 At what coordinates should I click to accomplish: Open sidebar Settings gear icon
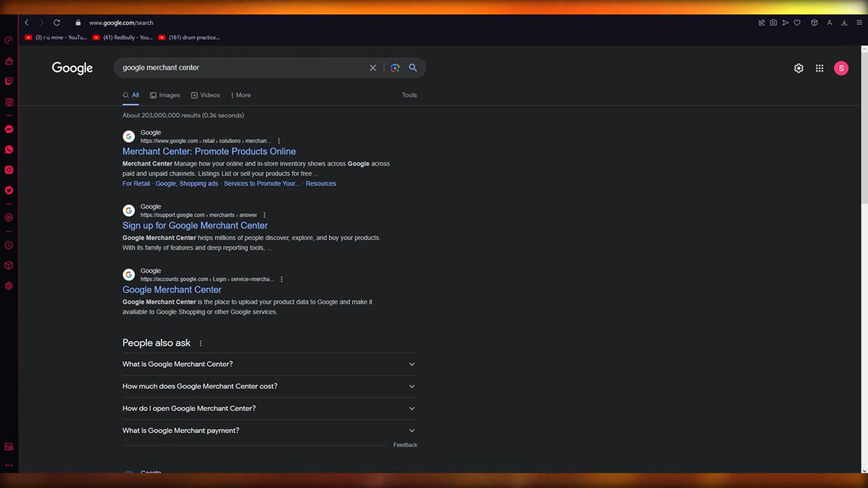pos(9,286)
